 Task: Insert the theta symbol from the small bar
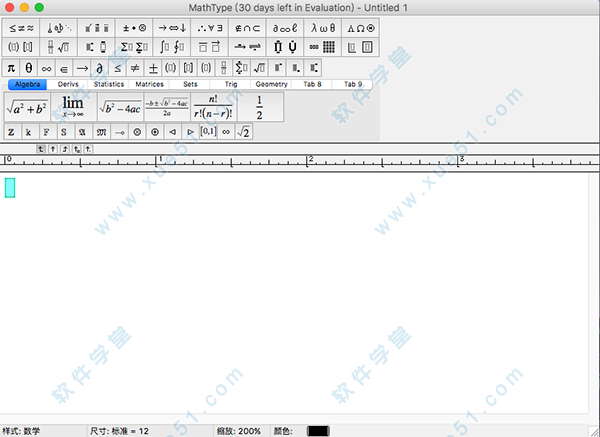29,68
